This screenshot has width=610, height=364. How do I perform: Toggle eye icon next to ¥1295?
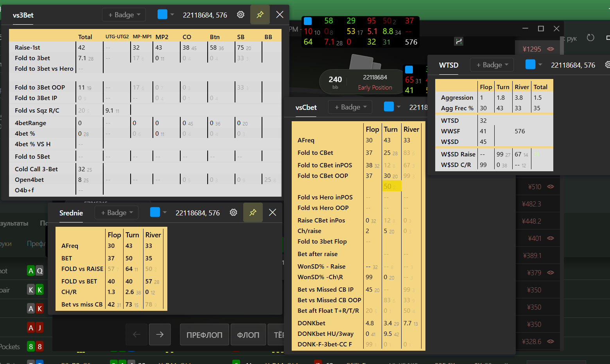click(551, 49)
